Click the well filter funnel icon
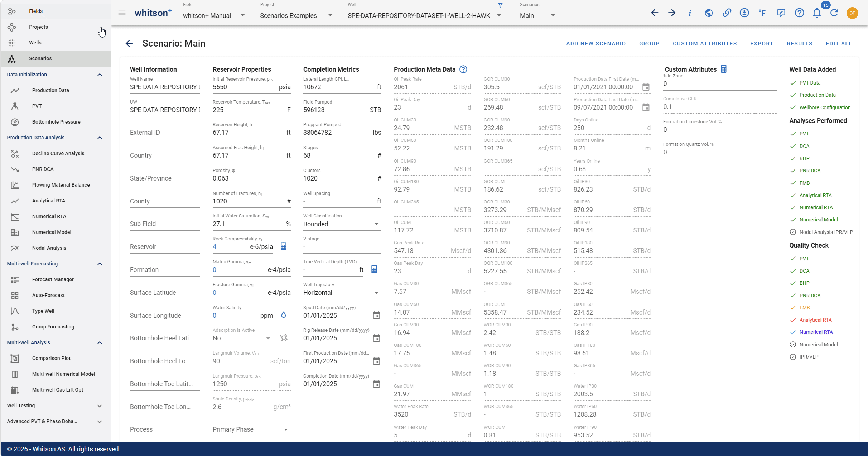 500,5
